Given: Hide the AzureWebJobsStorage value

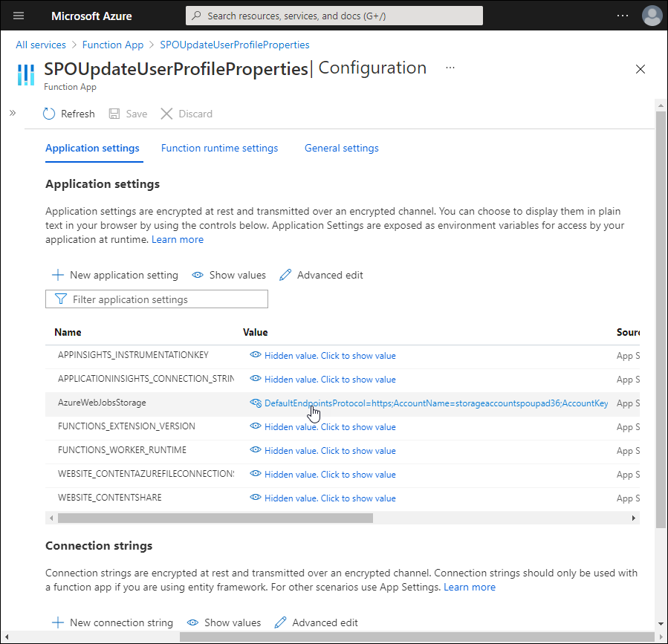Looking at the screenshot, I should tap(256, 403).
